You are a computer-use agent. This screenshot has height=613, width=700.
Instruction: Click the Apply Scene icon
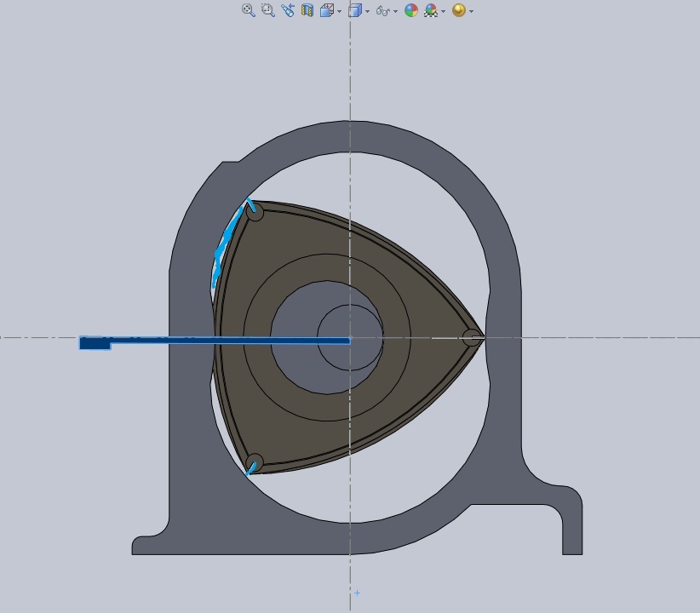[431, 10]
